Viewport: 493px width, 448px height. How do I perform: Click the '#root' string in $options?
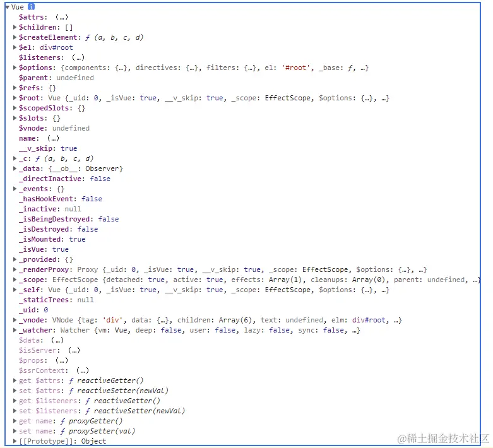pos(296,68)
